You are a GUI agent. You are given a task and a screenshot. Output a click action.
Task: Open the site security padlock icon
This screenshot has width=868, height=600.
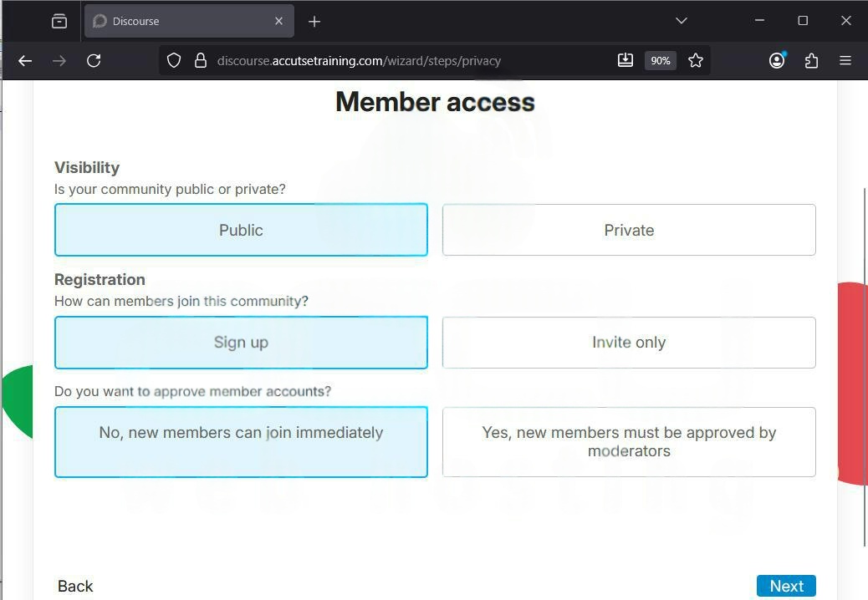point(201,60)
